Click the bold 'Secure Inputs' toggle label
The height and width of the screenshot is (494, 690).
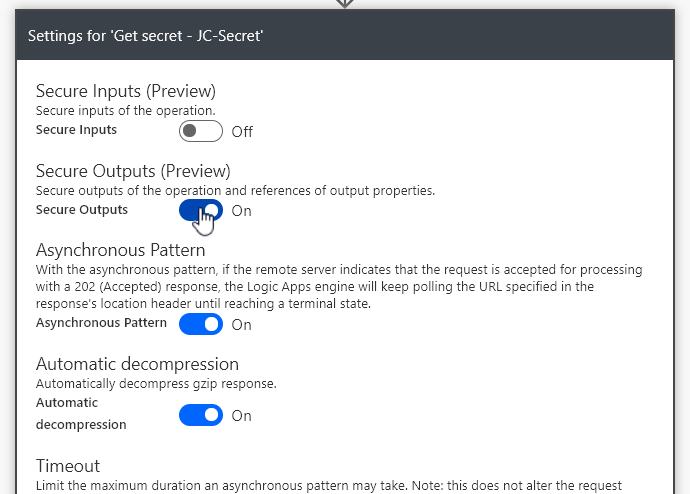tap(76, 130)
